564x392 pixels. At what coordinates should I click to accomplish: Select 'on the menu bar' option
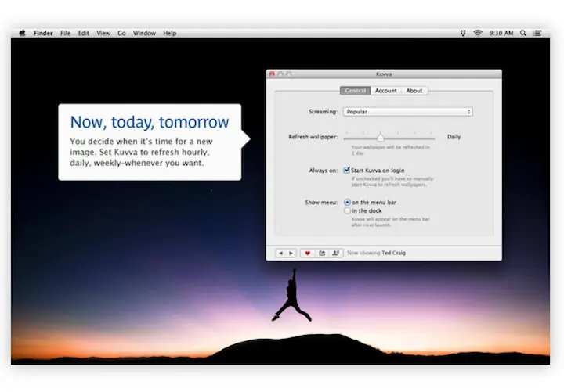click(347, 203)
